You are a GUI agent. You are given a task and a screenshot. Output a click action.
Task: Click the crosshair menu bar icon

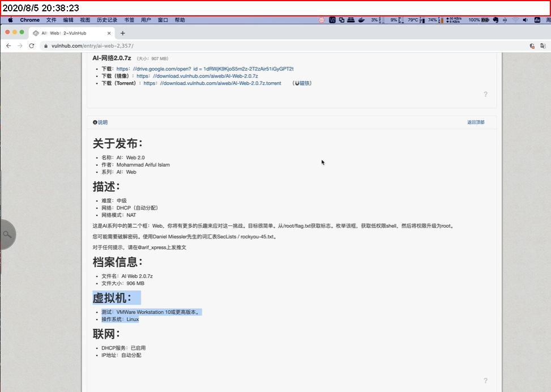(505, 20)
